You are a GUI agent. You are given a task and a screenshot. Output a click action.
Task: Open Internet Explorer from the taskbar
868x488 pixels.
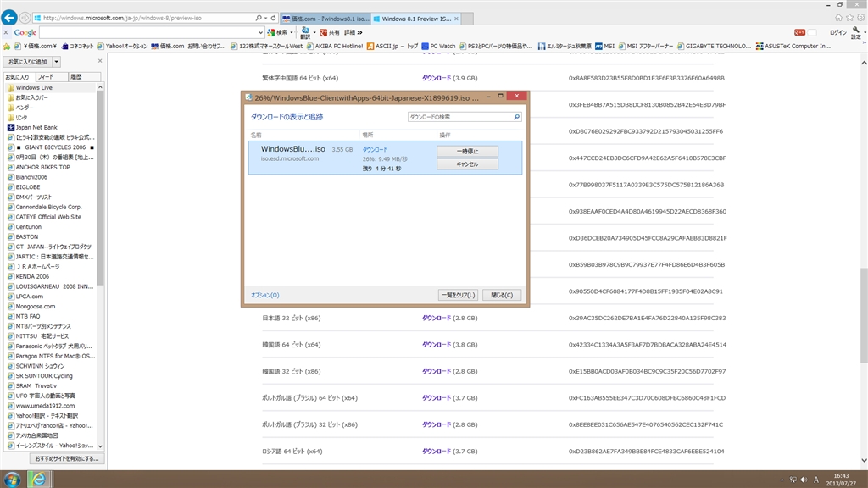[38, 479]
